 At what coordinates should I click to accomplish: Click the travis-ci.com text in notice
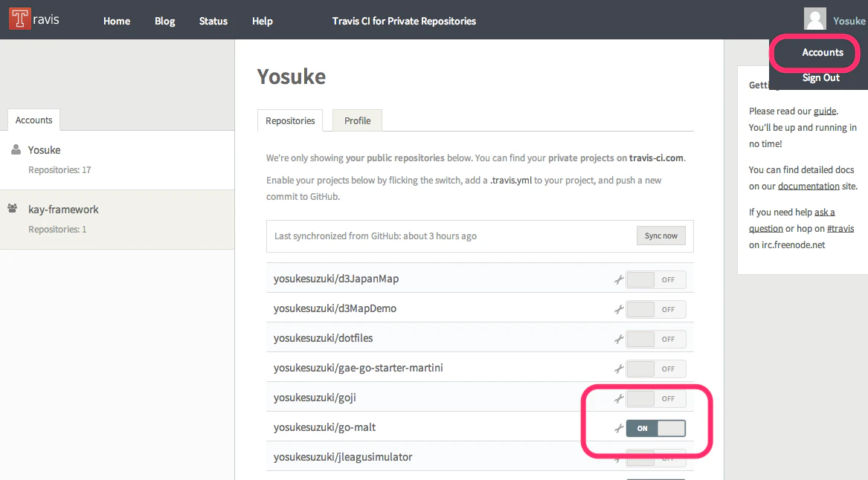pos(656,158)
